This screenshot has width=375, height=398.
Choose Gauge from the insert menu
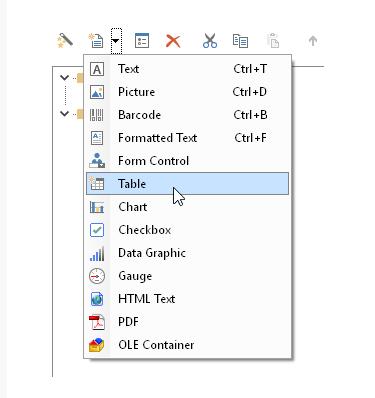click(x=187, y=276)
